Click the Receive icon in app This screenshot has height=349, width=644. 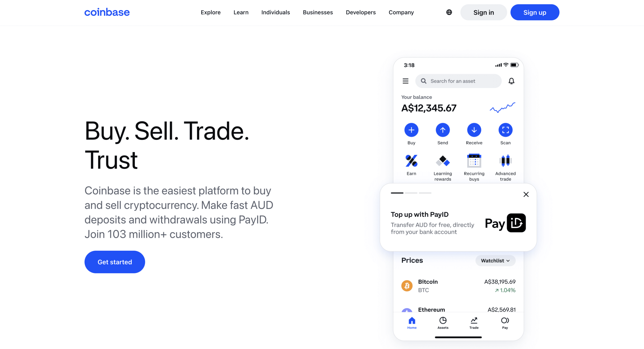pyautogui.click(x=474, y=130)
